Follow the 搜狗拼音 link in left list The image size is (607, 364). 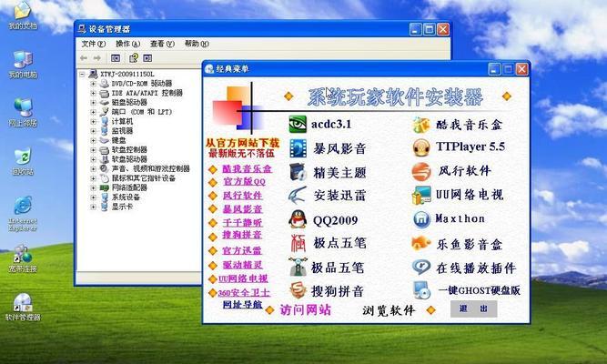(x=242, y=235)
